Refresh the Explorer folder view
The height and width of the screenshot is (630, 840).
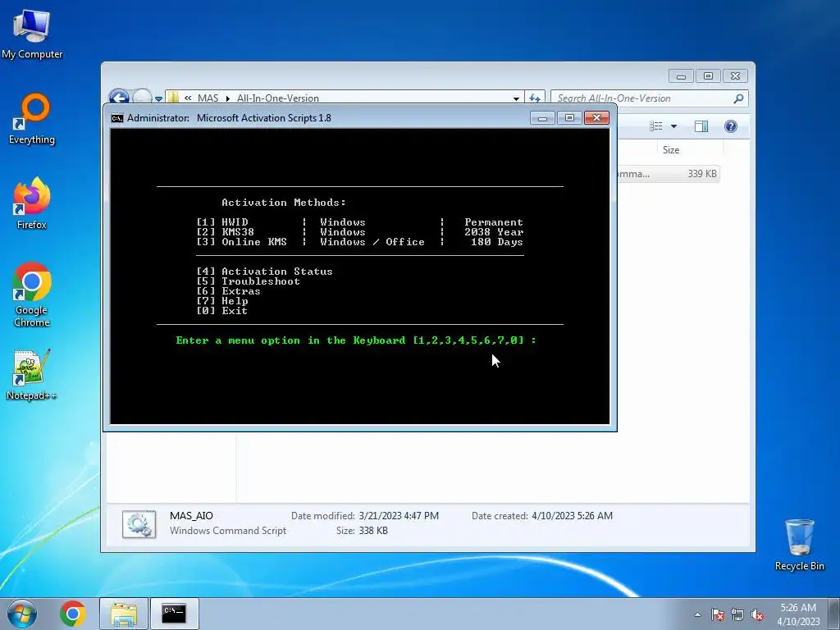click(535, 98)
